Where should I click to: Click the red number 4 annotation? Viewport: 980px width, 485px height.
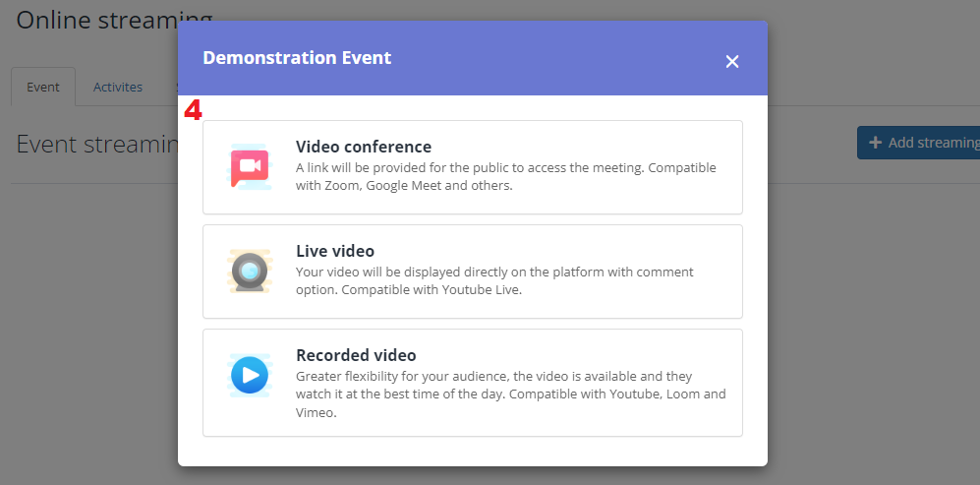point(193,111)
